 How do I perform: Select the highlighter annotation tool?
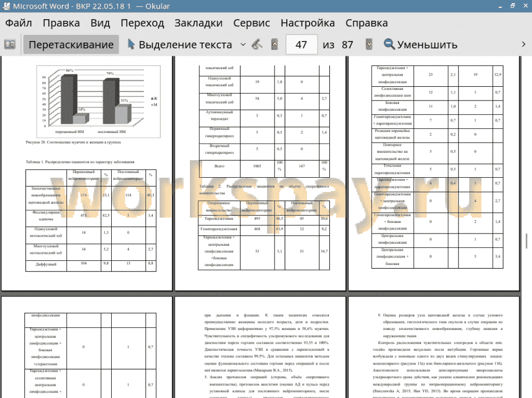[x=257, y=45]
